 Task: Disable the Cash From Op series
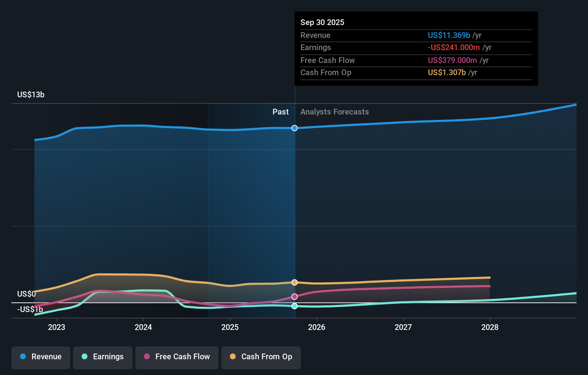tap(261, 357)
